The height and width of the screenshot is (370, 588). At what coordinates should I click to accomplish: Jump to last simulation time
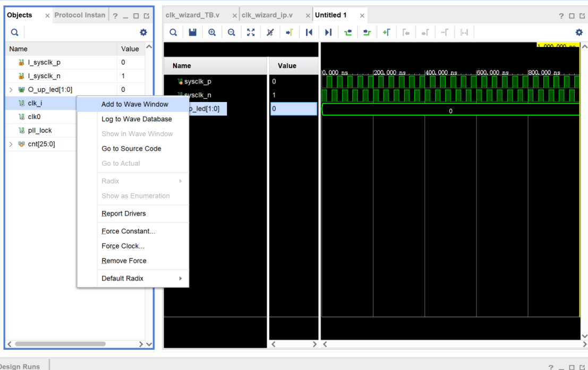328,32
